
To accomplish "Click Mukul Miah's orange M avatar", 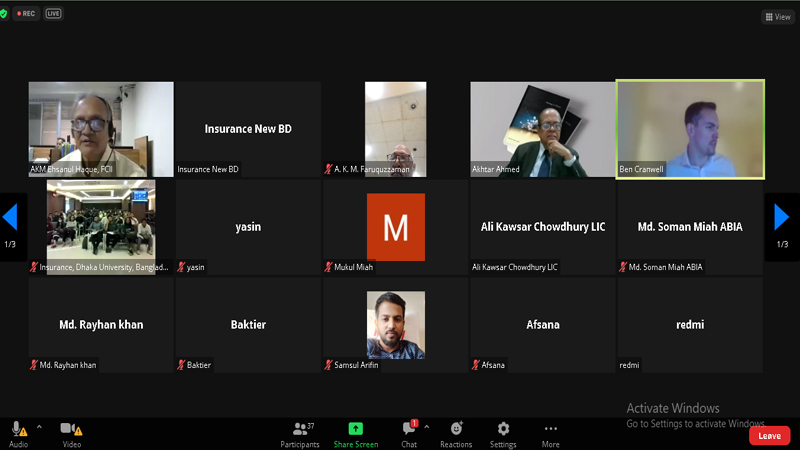I will pyautogui.click(x=395, y=227).
